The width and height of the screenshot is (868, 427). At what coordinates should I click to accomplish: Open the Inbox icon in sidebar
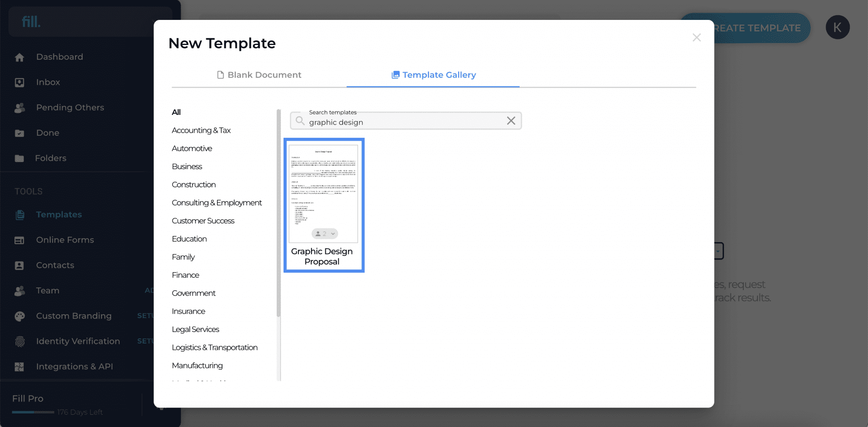point(19,82)
